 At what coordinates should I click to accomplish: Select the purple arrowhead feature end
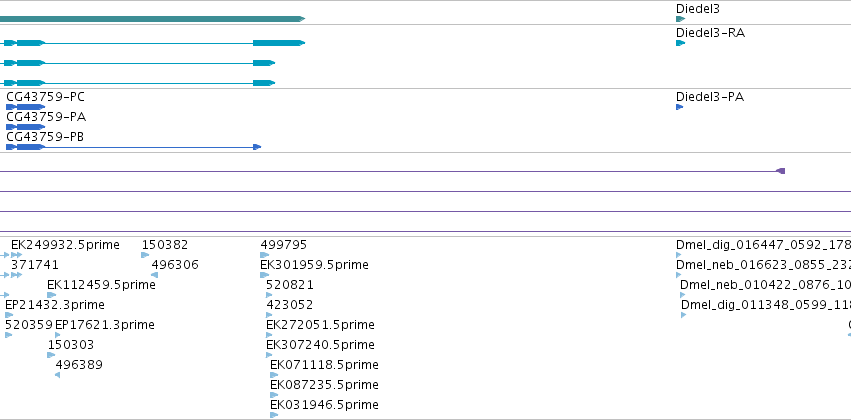[780, 171]
